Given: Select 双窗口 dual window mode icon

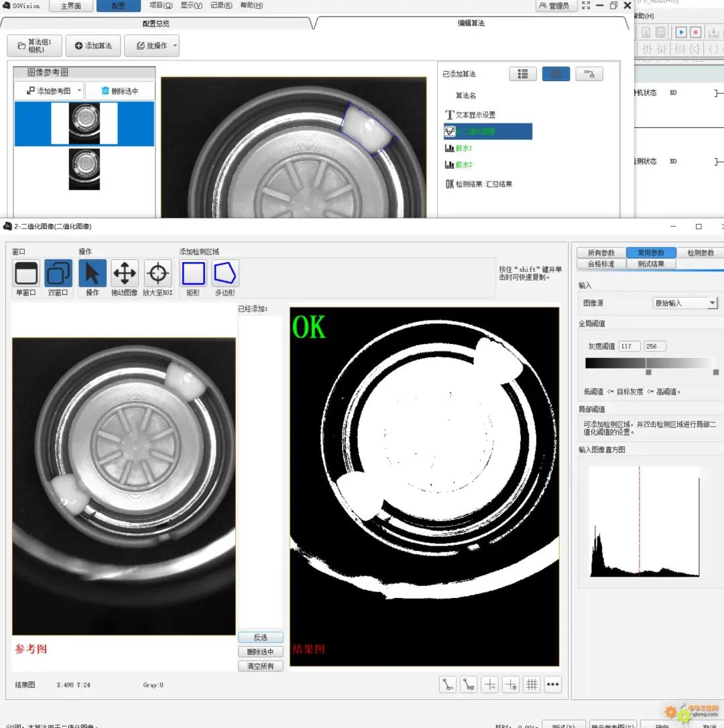Looking at the screenshot, I should coord(58,273).
